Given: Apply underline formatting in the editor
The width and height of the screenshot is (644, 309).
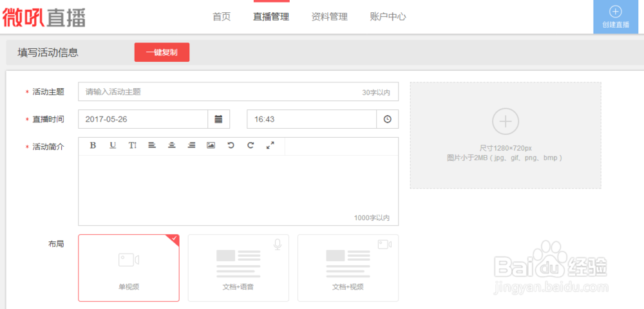Looking at the screenshot, I should (x=113, y=145).
